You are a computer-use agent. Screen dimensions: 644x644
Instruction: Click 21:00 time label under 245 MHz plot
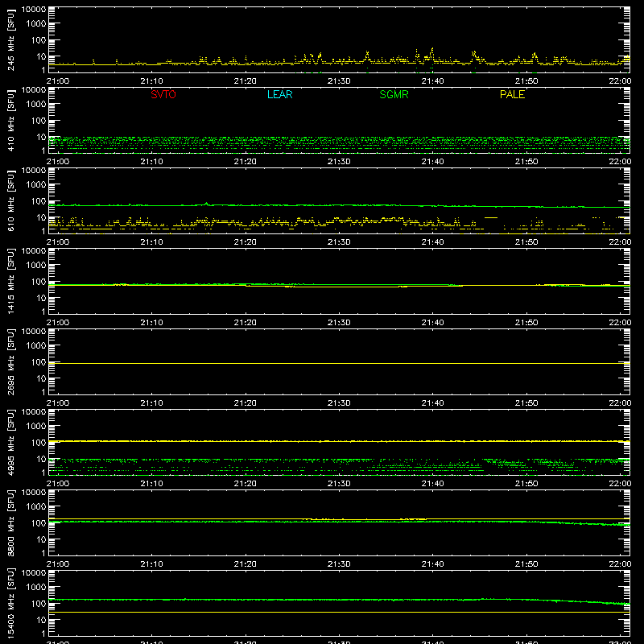(x=58, y=81)
